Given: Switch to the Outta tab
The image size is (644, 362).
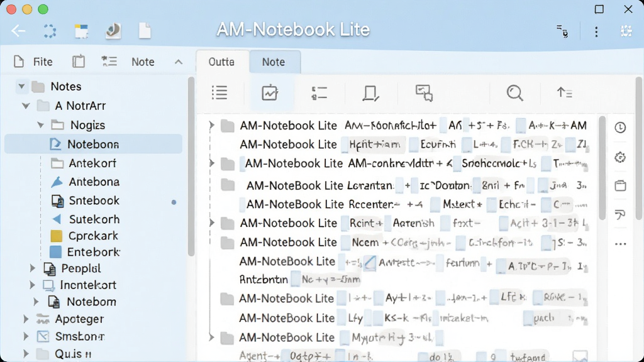Looking at the screenshot, I should pos(221,62).
